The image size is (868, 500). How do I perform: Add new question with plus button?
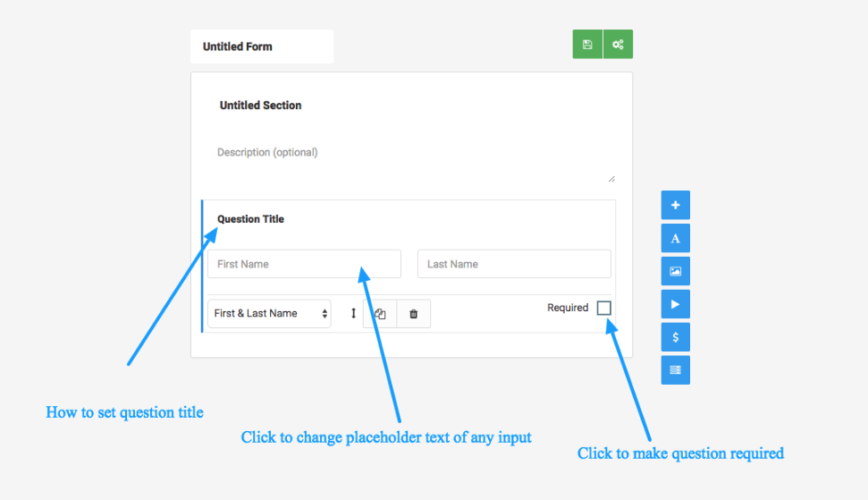pyautogui.click(x=675, y=206)
